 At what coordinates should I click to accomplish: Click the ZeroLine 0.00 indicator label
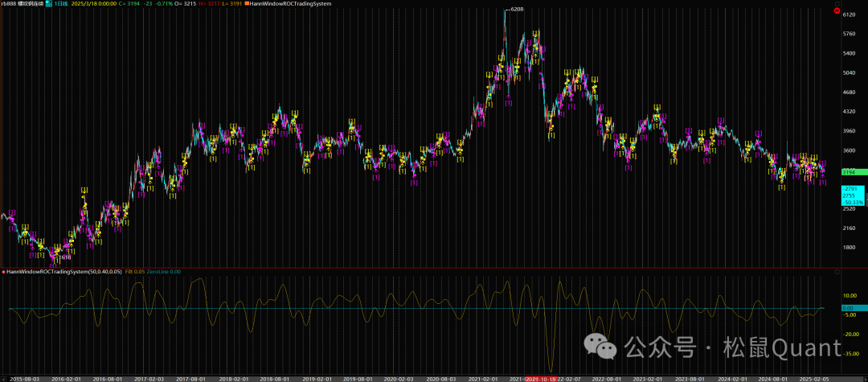click(164, 272)
